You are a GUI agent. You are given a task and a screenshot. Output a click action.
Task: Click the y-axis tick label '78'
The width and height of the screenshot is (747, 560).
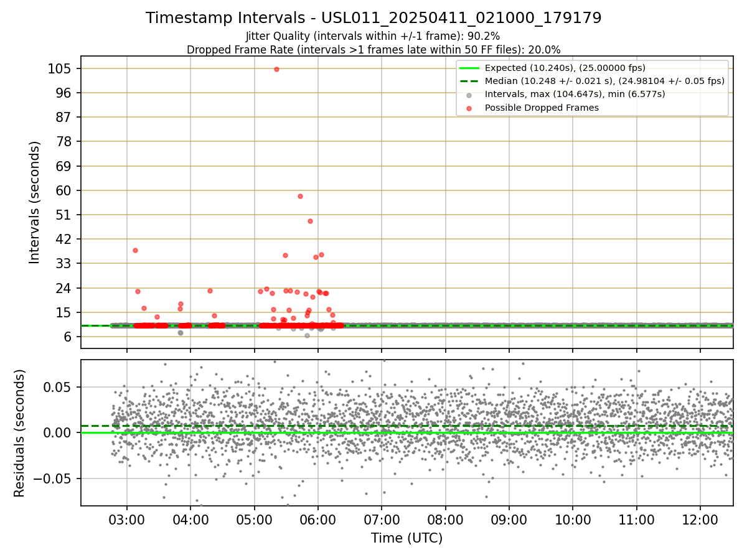64,142
